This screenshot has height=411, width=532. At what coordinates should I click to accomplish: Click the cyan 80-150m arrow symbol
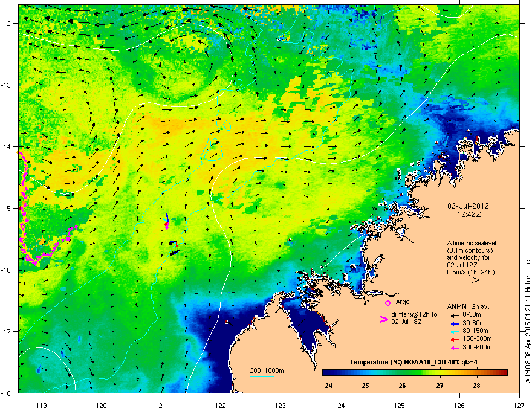[455, 331]
